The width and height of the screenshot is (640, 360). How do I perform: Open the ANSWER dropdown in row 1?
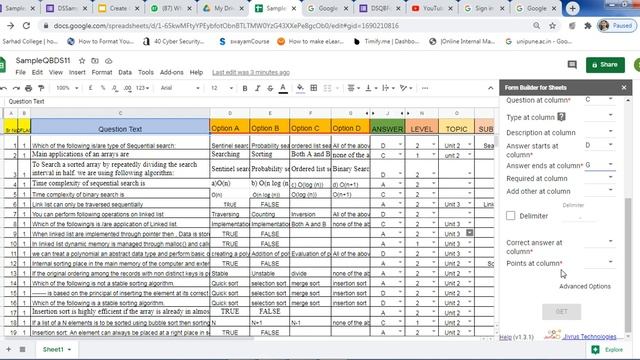(400, 145)
